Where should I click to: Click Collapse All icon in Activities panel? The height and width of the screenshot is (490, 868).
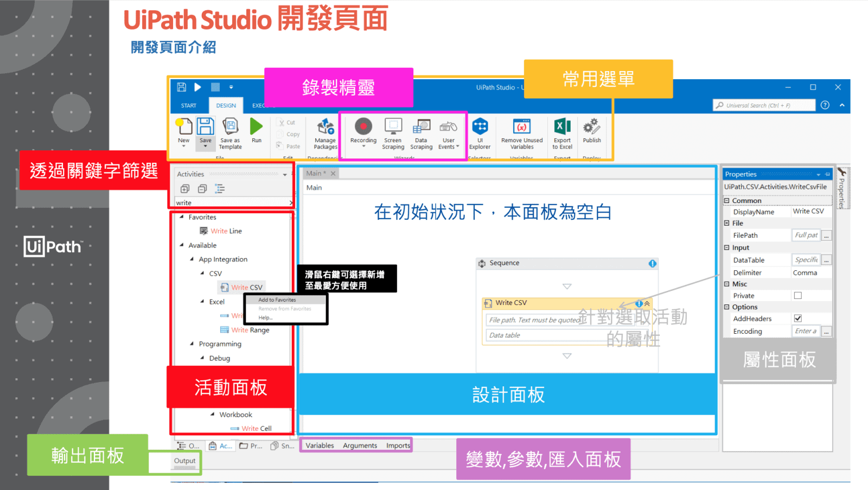coord(202,189)
